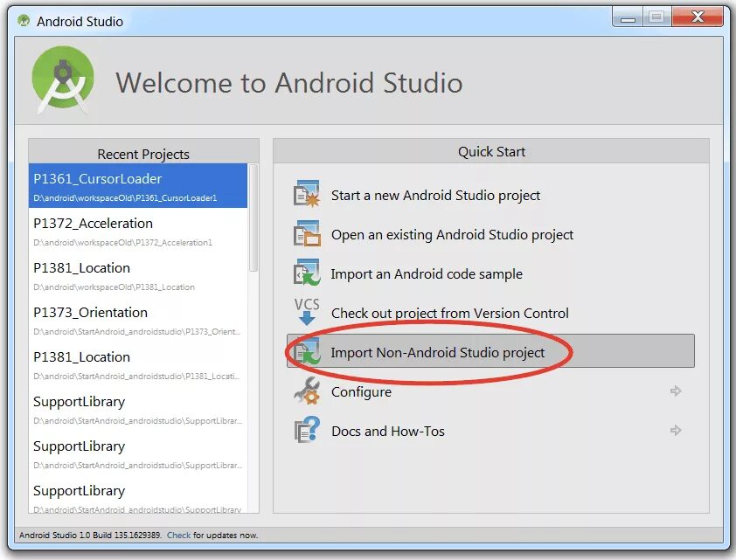Start a new Android Studio project
The width and height of the screenshot is (736, 560).
click(435, 195)
